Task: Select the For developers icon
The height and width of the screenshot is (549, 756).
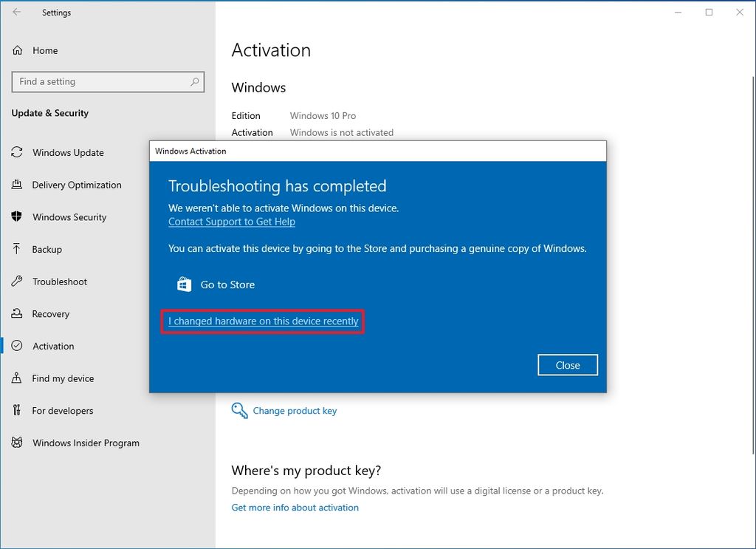Action: (x=16, y=410)
